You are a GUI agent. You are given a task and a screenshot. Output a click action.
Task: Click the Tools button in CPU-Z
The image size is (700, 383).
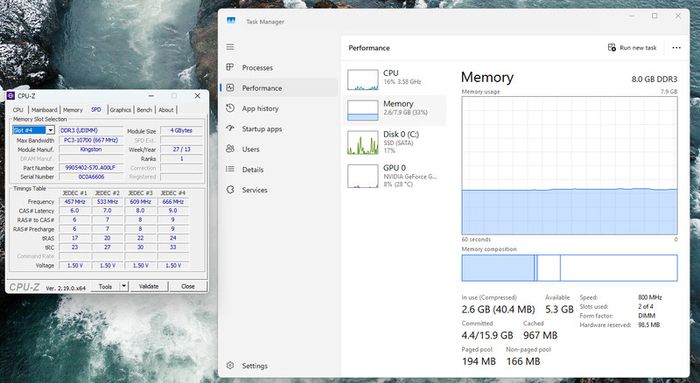tap(106, 286)
